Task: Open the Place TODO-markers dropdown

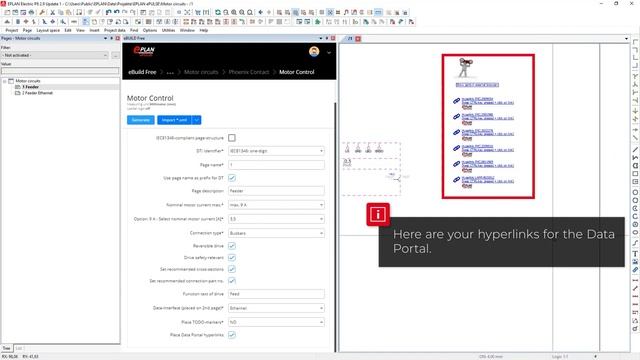Action: (x=276, y=322)
